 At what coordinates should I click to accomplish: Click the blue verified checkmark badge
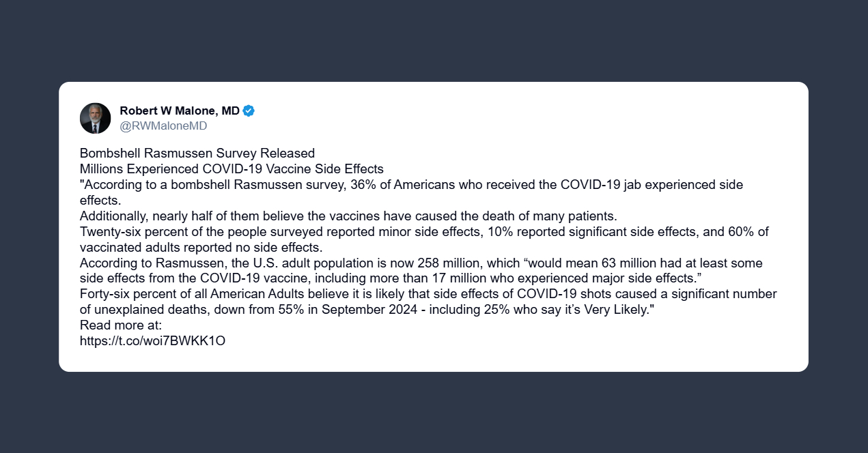(249, 111)
